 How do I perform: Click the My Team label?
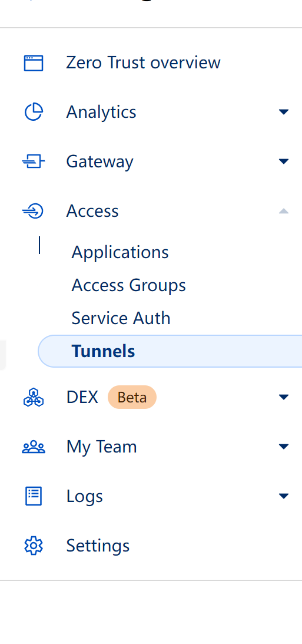click(101, 447)
